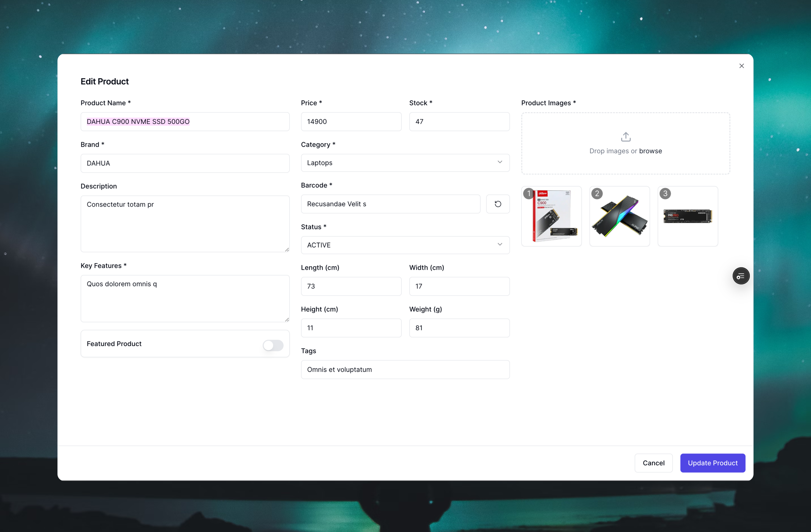Toggle the Featured Product switch
Viewport: 811px width, 532px height.
273,345
